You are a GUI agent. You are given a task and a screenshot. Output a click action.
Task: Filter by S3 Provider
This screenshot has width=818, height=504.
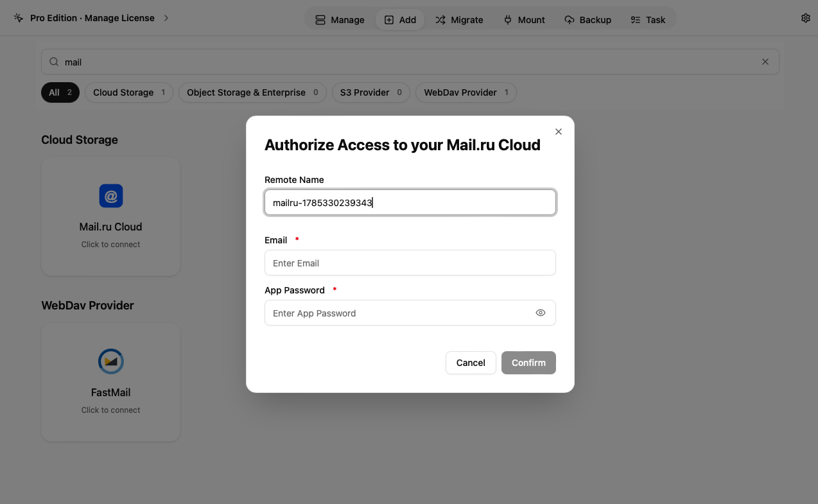371,92
